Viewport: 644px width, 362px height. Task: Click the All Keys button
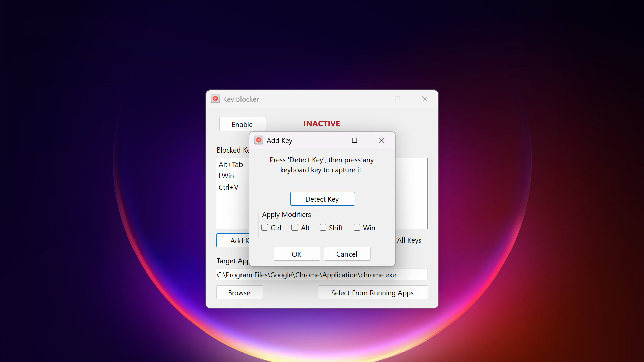[x=409, y=240]
